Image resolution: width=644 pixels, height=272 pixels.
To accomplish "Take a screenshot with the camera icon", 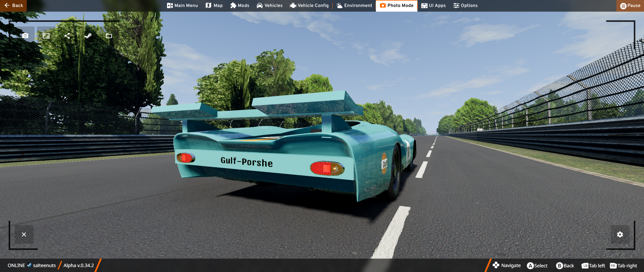I will 25,36.
